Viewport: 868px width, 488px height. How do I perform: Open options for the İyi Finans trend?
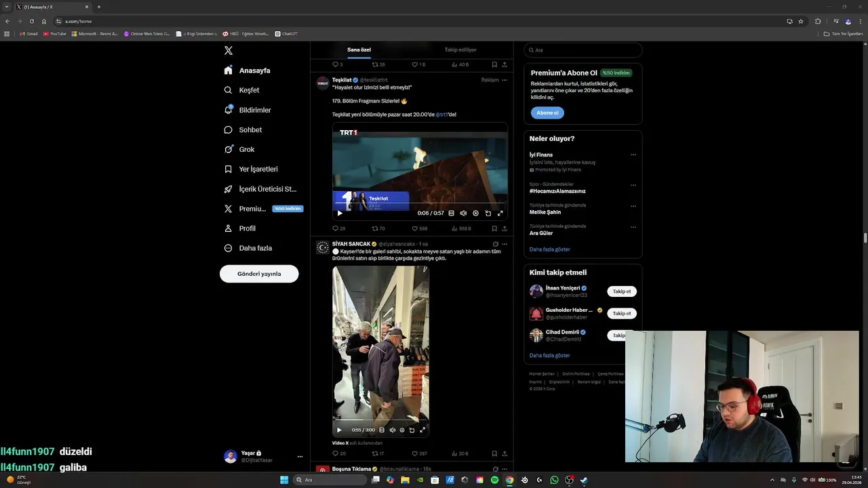(633, 155)
